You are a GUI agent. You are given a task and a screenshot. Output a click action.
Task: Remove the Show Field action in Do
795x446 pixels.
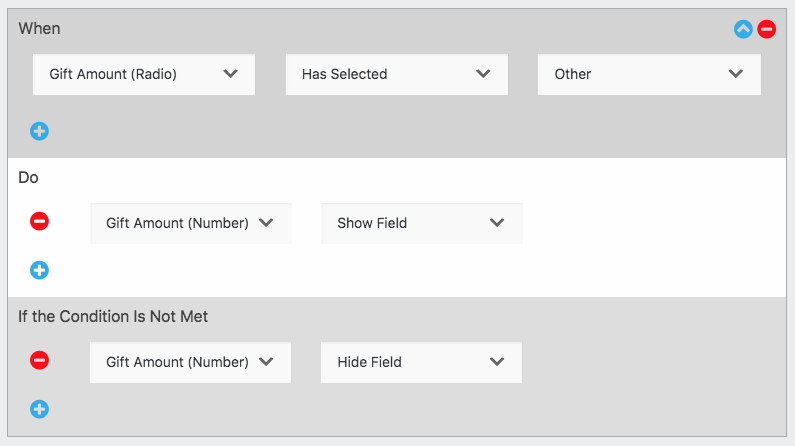pyautogui.click(x=40, y=221)
